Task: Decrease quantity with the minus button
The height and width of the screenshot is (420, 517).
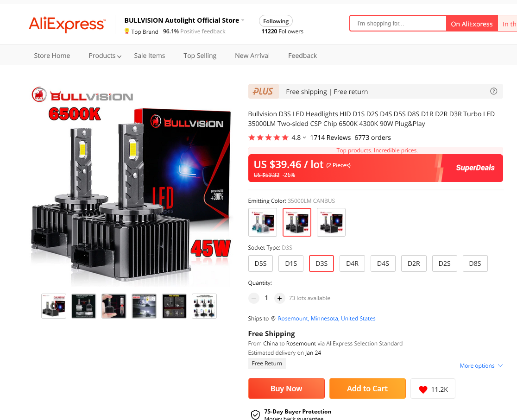Action: (x=253, y=298)
